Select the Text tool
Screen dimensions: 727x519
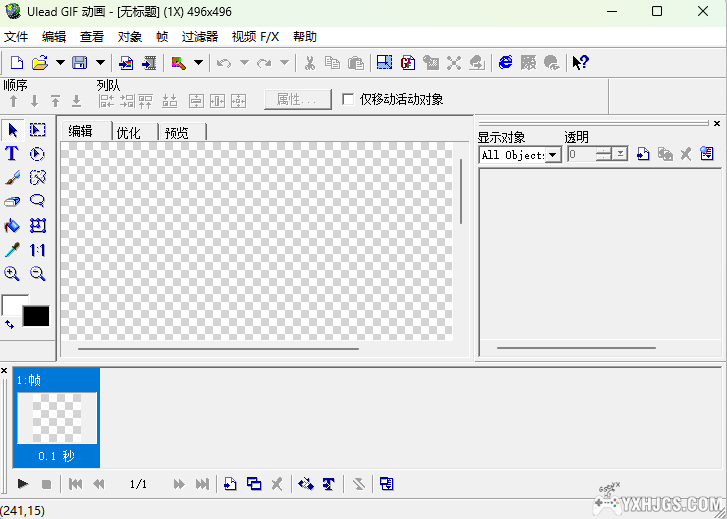[12, 154]
